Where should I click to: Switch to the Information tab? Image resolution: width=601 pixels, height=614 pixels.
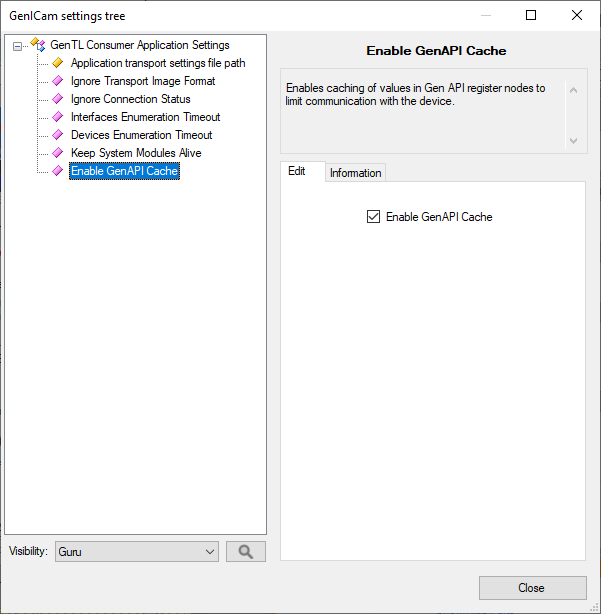[355, 173]
